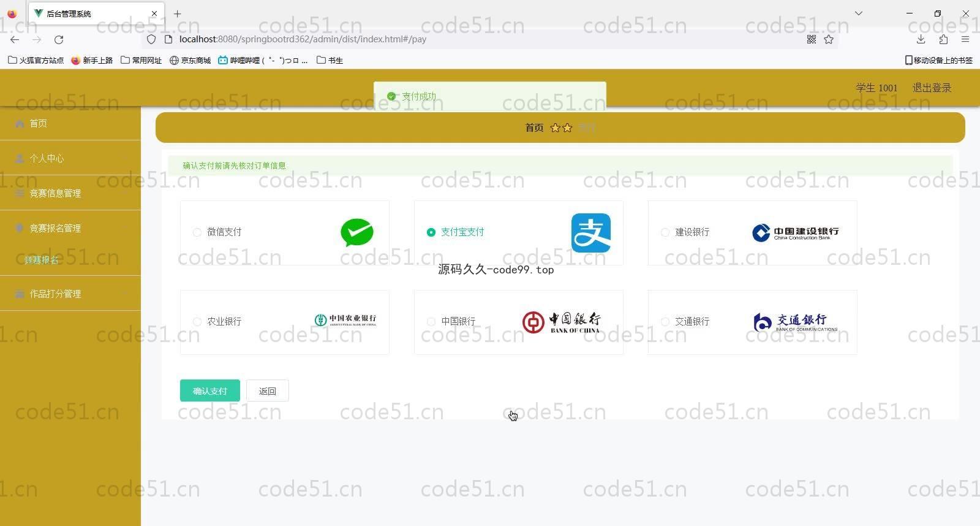Choose the 交通银行 radio option
980x526 pixels.
click(x=665, y=322)
